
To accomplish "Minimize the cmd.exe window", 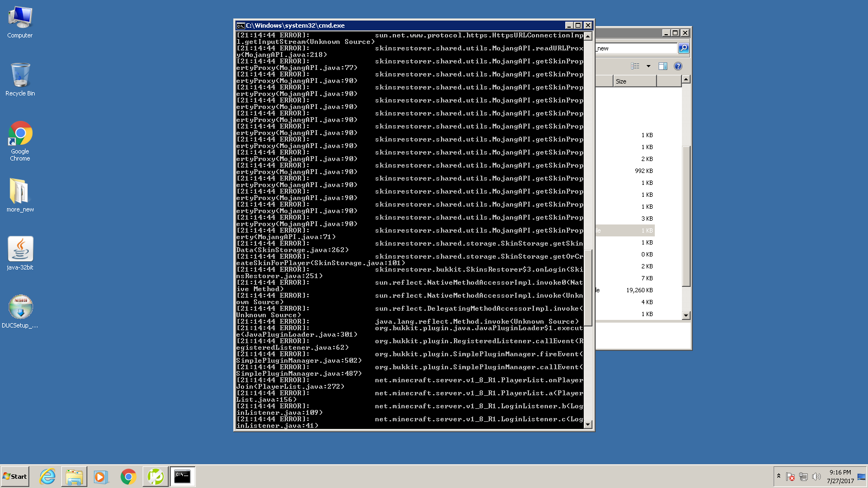I will [569, 25].
